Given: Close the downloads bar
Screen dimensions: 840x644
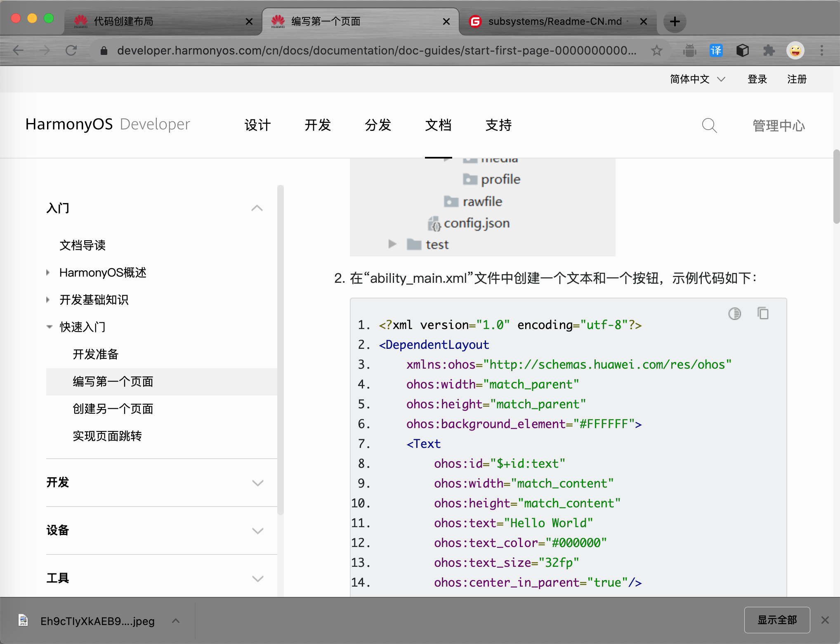Looking at the screenshot, I should pyautogui.click(x=825, y=620).
